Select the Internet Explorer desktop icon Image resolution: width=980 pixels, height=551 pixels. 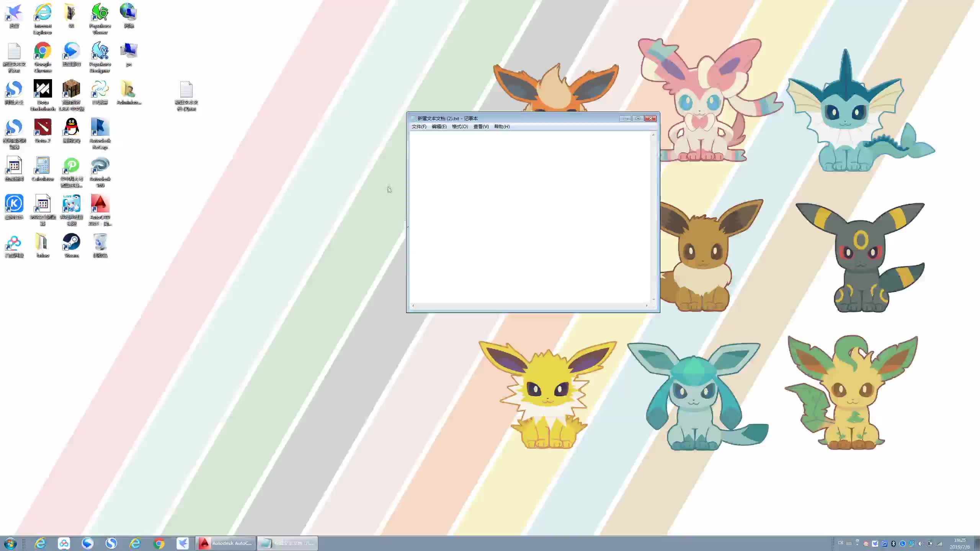click(42, 19)
